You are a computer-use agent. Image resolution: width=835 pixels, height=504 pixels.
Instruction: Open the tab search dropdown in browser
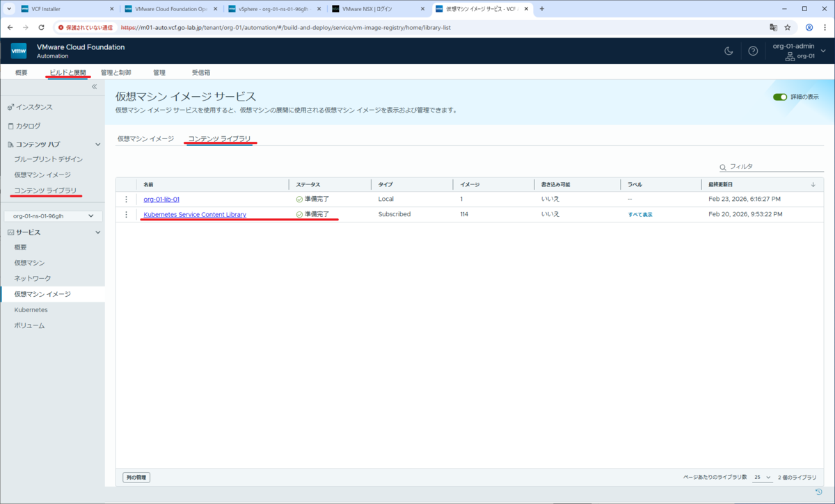click(x=8, y=9)
